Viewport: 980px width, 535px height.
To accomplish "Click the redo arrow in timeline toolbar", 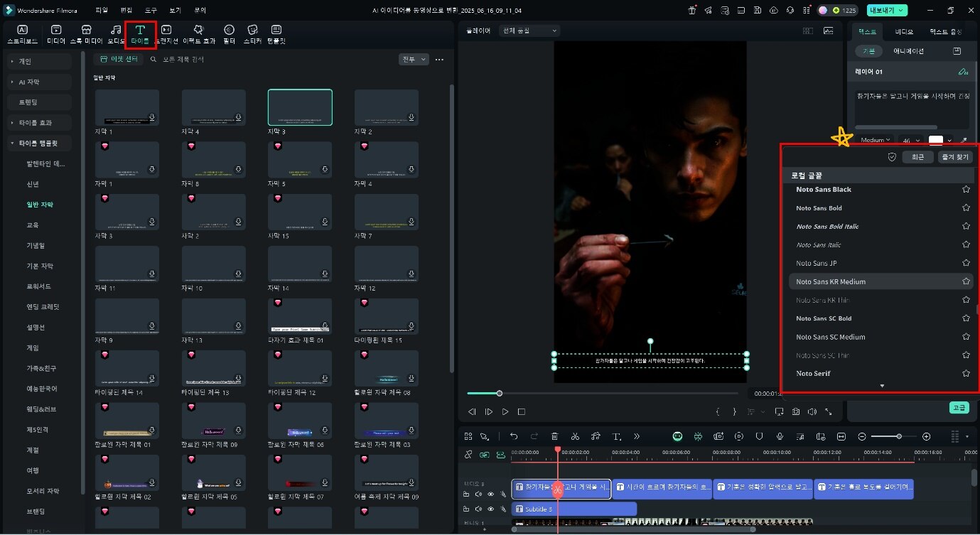I will coord(534,436).
